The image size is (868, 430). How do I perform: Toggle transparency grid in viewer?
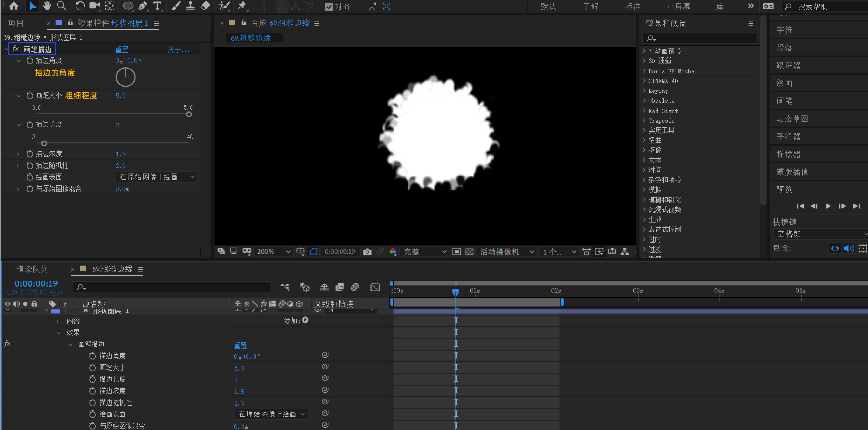pyautogui.click(x=469, y=251)
